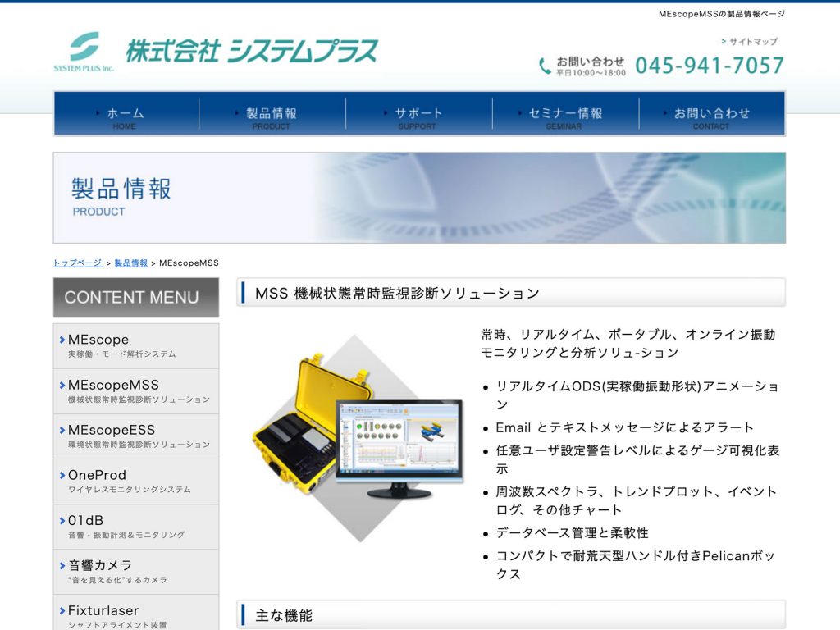
Task: Click トップページ breadcrumb link
Action: point(78,262)
